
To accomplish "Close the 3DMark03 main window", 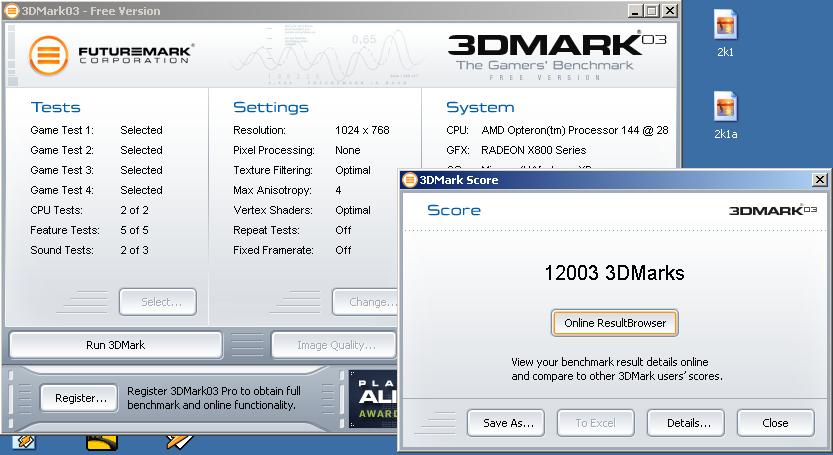I will coord(670,11).
